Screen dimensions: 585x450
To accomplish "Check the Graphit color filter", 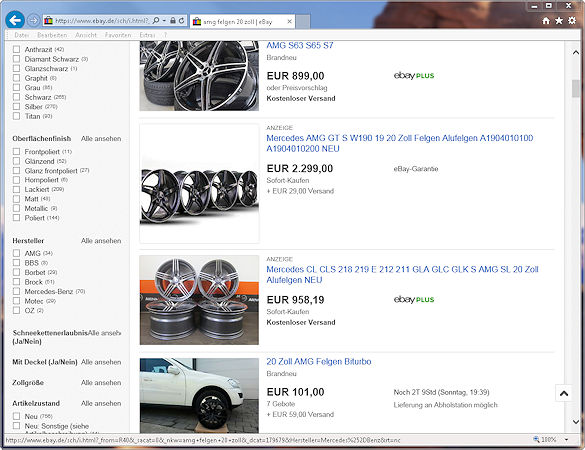I will coord(16,78).
